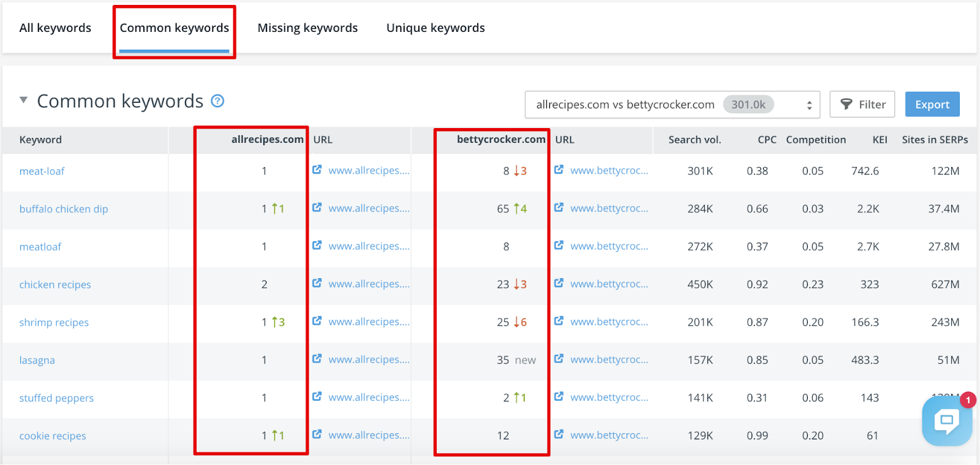
Task: Sort by Sites in SERPs column header
Action: [935, 140]
